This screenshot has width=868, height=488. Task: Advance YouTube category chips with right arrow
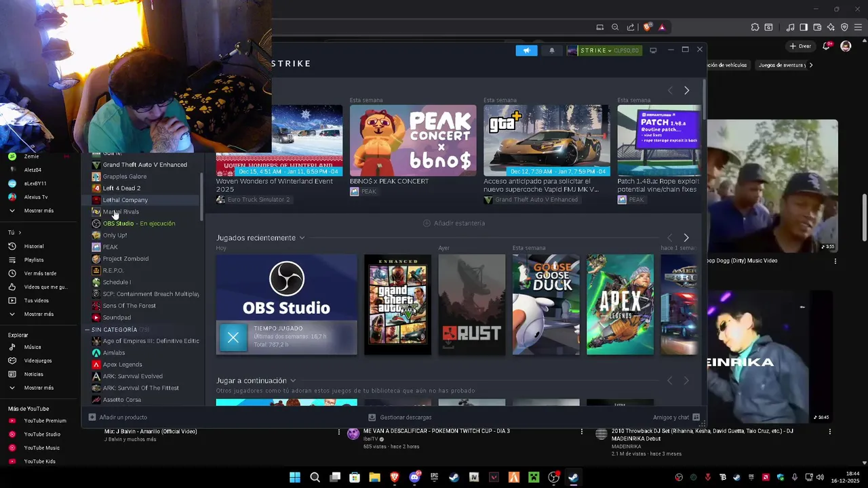811,65
